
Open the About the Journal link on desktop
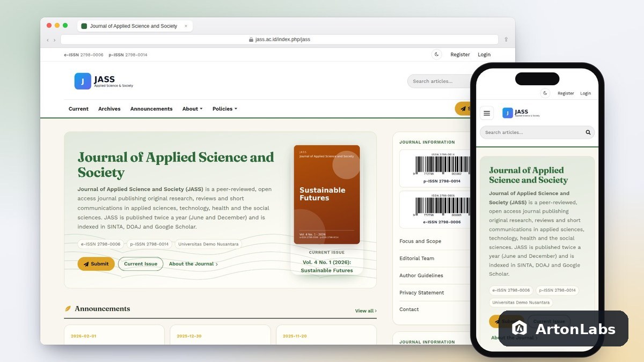193,264
